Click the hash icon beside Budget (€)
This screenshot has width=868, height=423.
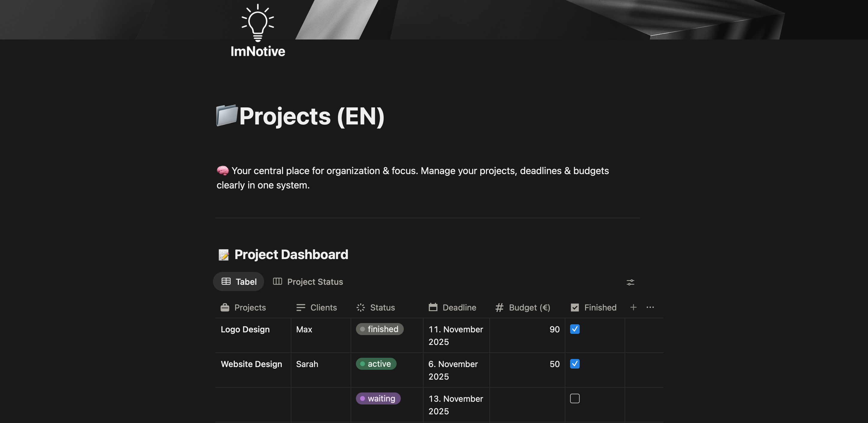[499, 307]
